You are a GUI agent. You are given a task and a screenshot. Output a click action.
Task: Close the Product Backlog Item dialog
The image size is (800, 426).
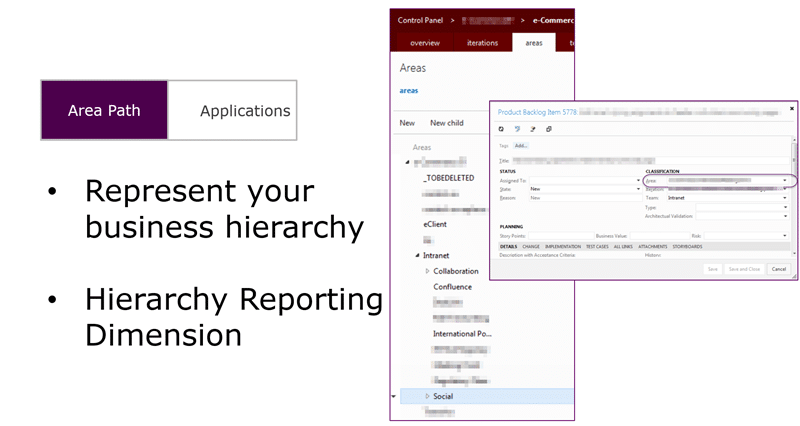click(792, 108)
